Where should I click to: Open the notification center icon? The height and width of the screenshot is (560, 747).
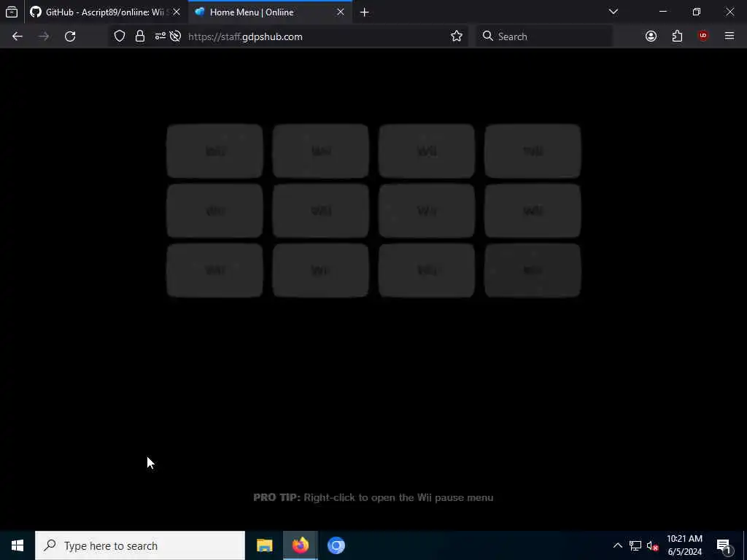[x=724, y=545]
